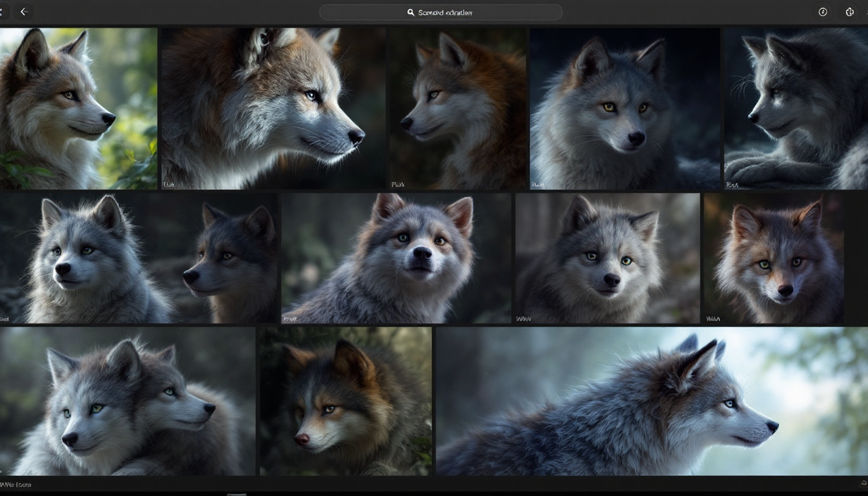The height and width of the screenshot is (496, 868).
Task: Click the status text in bottom-left corner
Action: coord(16,484)
